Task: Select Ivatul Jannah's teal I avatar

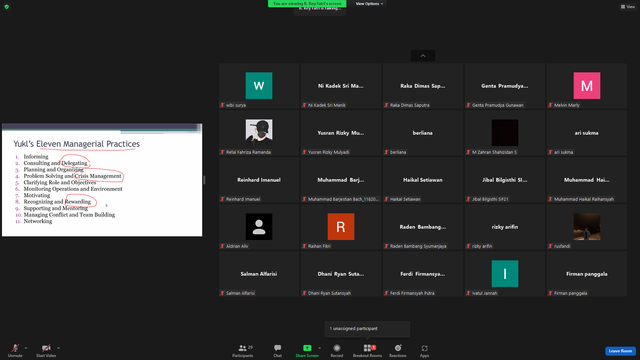Action: click(x=505, y=273)
